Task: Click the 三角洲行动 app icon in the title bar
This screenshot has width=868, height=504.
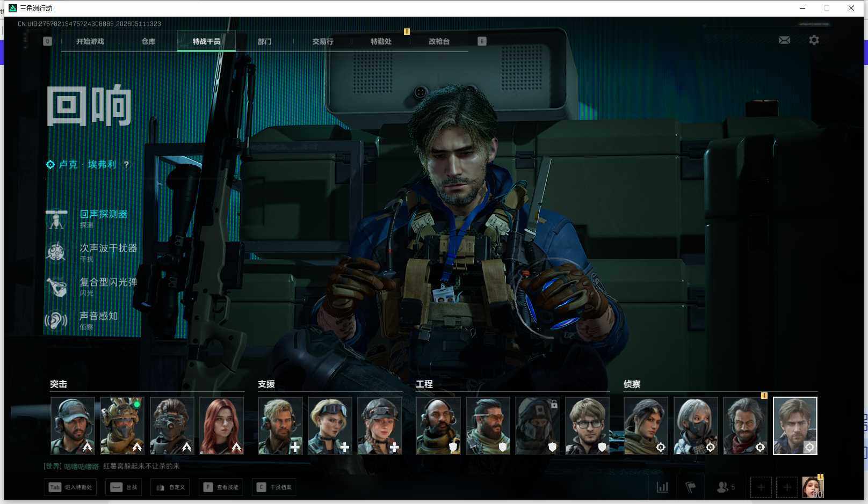Action: pos(13,8)
